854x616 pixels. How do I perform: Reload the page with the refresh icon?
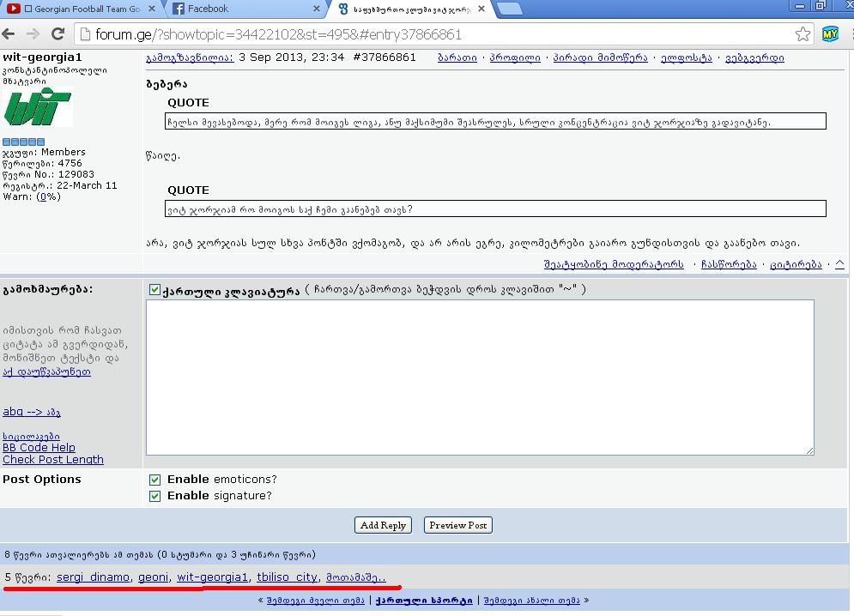(58, 34)
